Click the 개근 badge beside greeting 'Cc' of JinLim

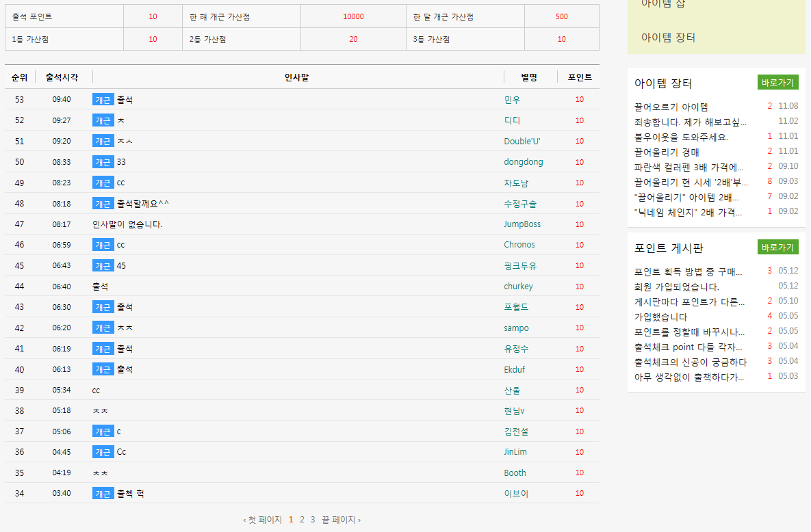click(103, 452)
